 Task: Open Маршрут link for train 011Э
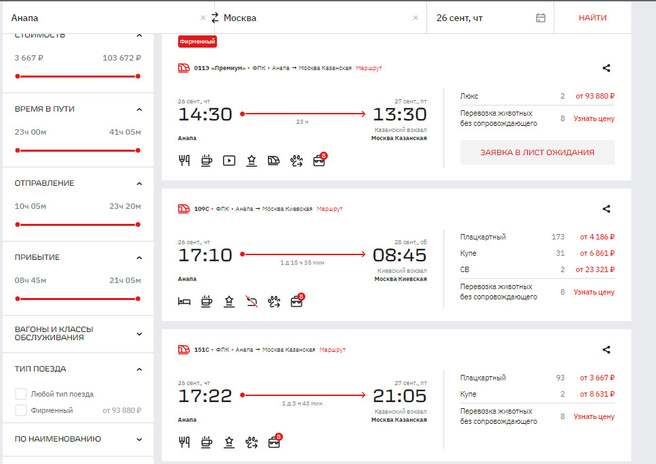click(x=369, y=68)
